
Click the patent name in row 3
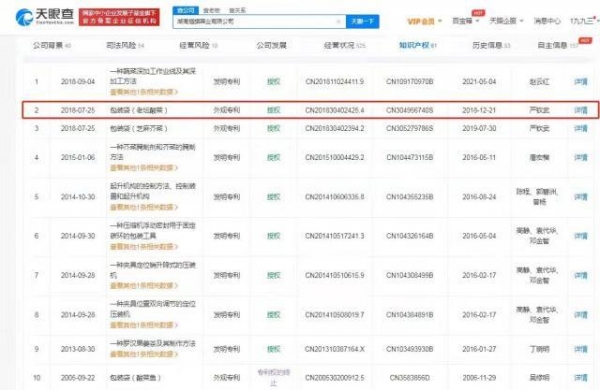pyautogui.click(x=139, y=128)
